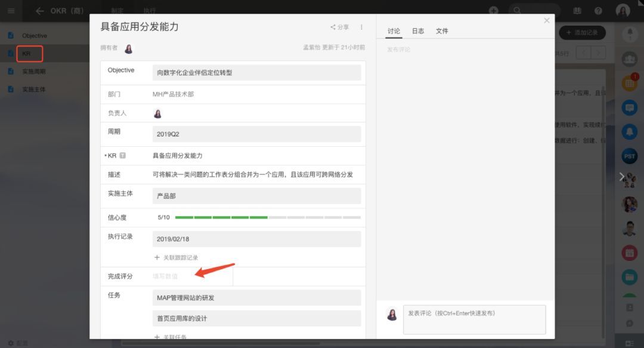644x348 pixels.
Task: Open the linked period 2019Q2
Action: tap(256, 134)
